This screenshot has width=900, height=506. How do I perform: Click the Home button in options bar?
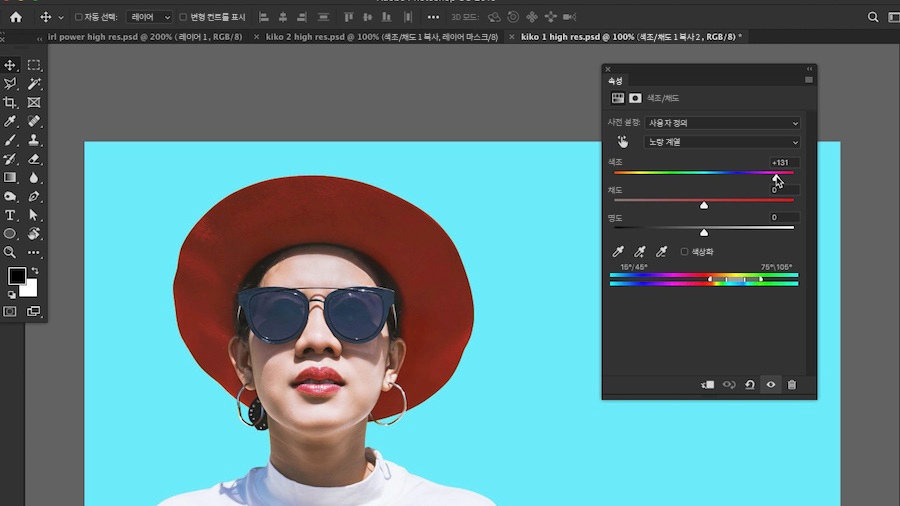click(x=15, y=17)
